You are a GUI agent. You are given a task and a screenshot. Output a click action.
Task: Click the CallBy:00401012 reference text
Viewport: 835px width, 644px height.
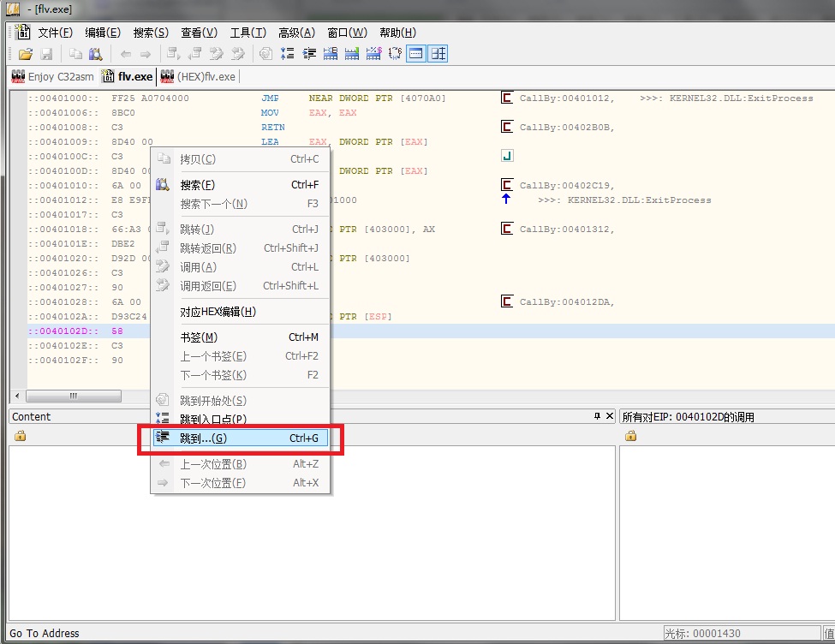(567, 98)
